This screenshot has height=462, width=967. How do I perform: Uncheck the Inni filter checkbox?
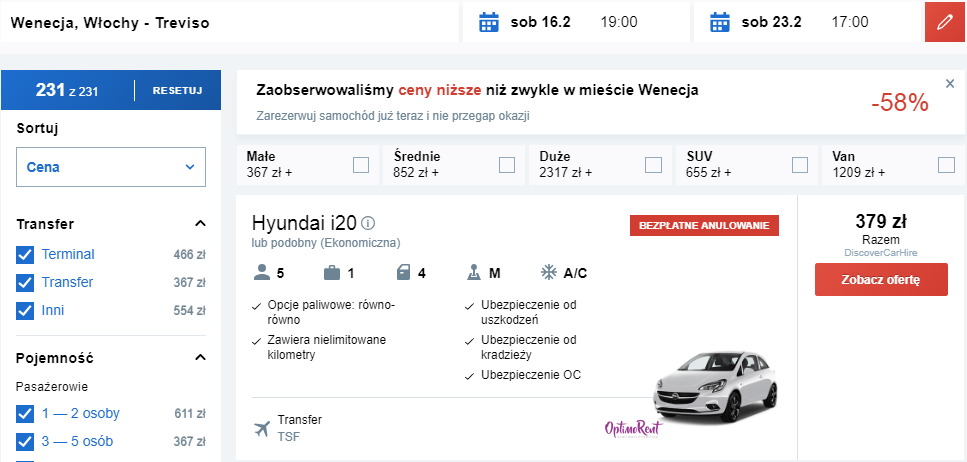tap(25, 311)
